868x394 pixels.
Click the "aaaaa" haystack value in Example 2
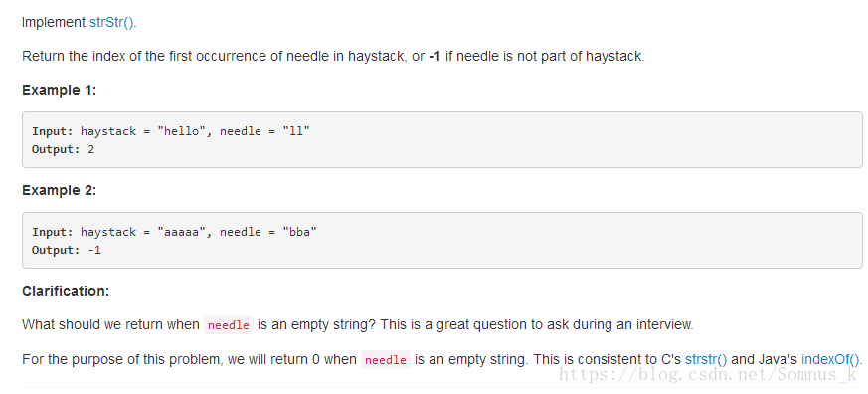point(182,232)
